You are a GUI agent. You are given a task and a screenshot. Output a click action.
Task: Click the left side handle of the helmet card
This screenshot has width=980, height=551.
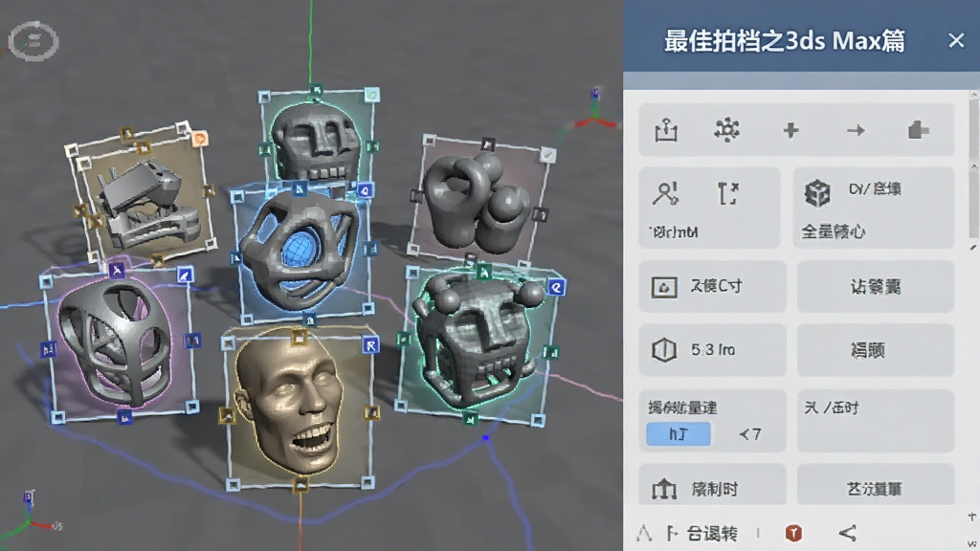[49, 349]
